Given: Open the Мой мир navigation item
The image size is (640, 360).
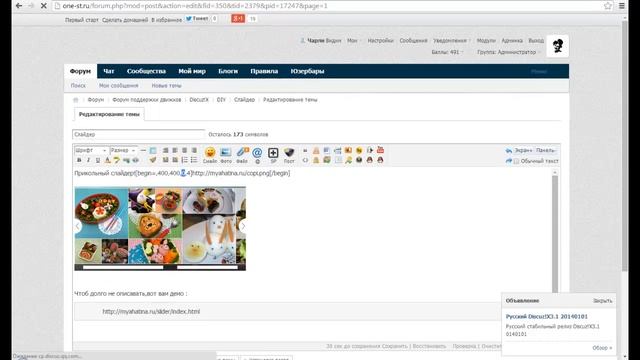Looking at the screenshot, I should [x=192, y=71].
